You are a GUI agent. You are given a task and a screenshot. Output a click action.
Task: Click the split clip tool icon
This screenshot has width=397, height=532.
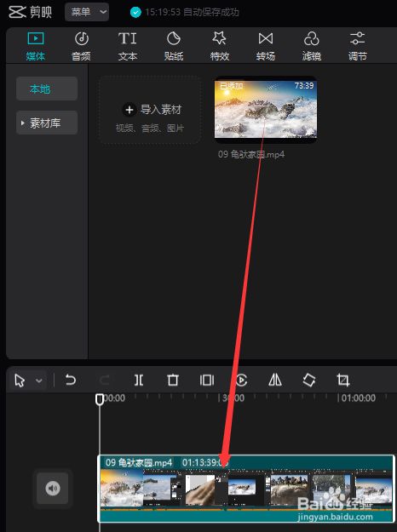[139, 380]
